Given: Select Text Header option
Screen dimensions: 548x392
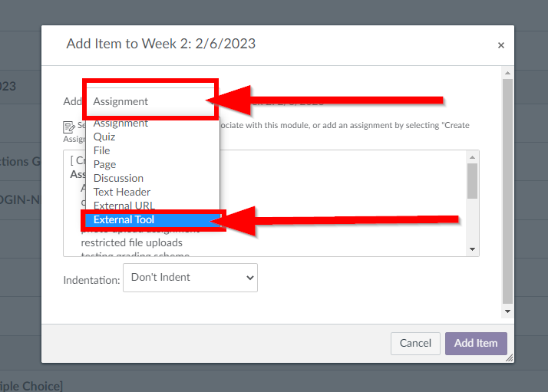Looking at the screenshot, I should [121, 192].
